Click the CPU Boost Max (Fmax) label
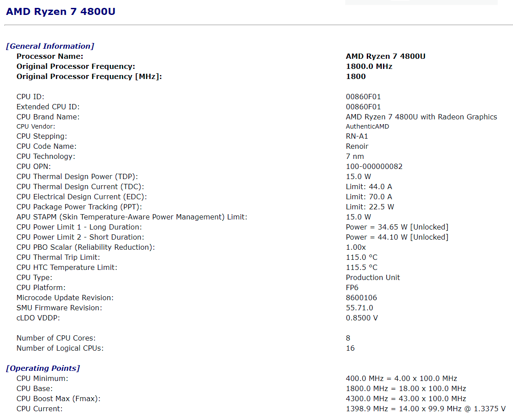This screenshot has width=513, height=420. point(58,399)
